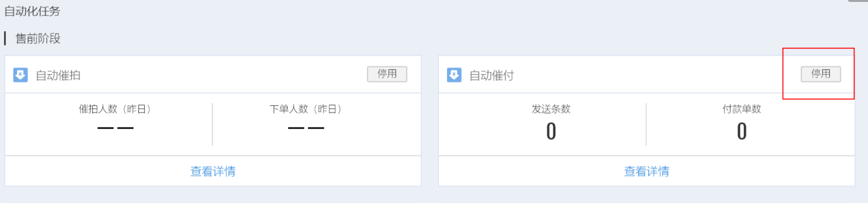Click the blue icon beside 自动催付
This screenshot has height=203, width=868.
[454, 75]
